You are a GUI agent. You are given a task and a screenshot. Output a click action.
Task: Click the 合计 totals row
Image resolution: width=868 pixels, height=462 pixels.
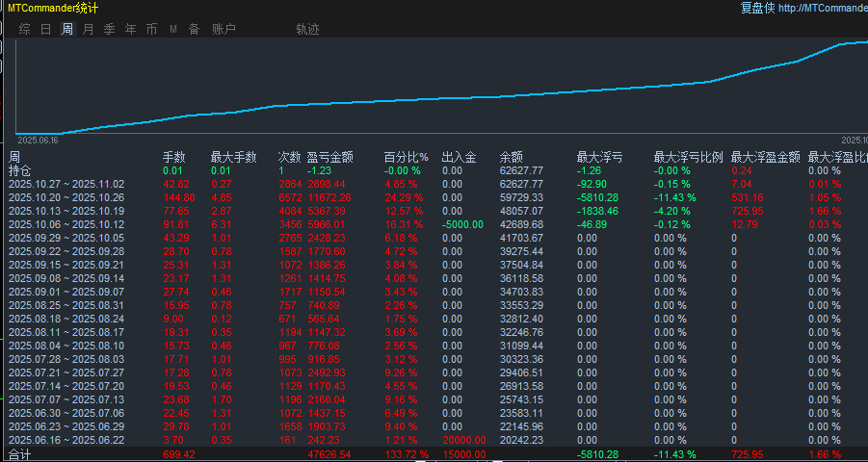pyautogui.click(x=434, y=454)
